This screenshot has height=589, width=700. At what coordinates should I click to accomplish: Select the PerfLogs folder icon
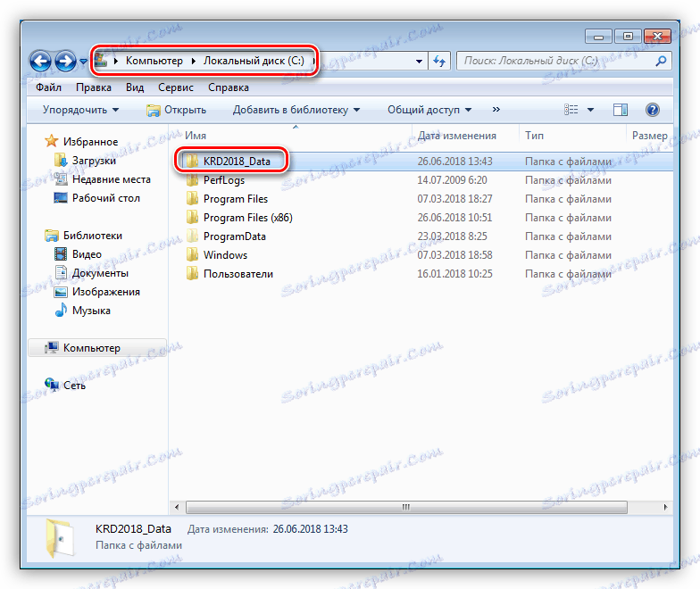point(192,180)
